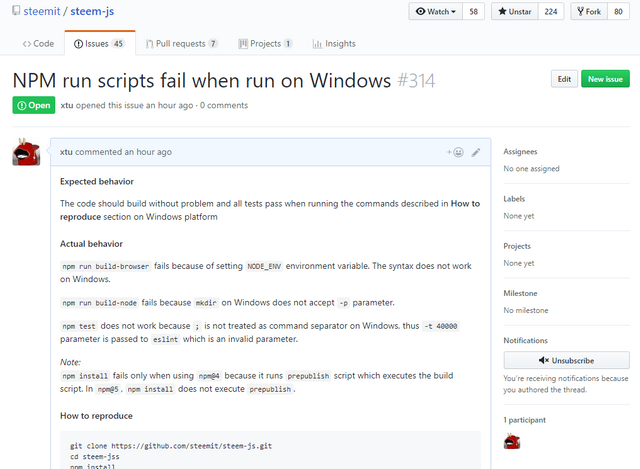Viewport: 640px width, 469px height.
Task: Fork the repository
Action: point(589,11)
